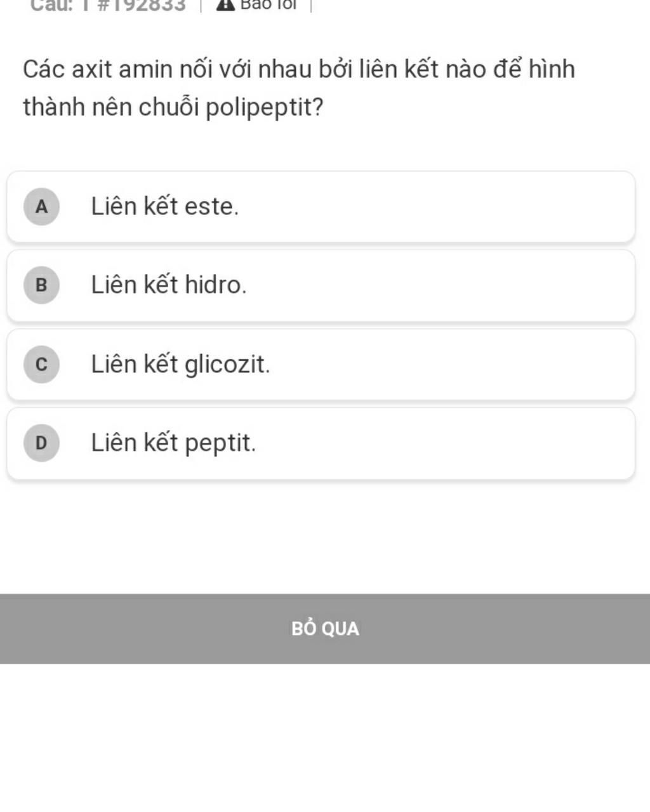Screen dimensions: 650x812
Task: Choose the answer text "Liên kết hidro."
Action: tap(169, 285)
